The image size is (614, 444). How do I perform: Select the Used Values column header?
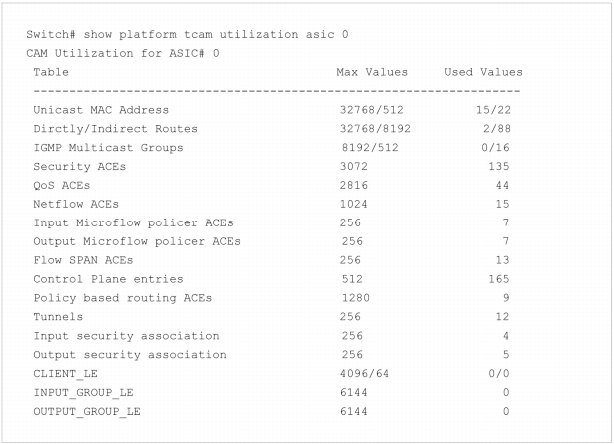(x=483, y=72)
